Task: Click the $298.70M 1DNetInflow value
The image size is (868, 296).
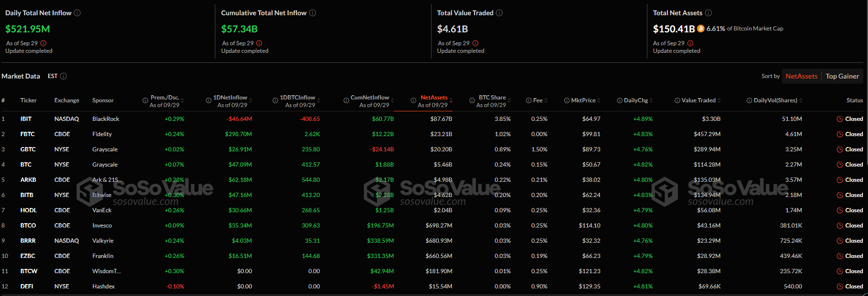Action: point(238,134)
